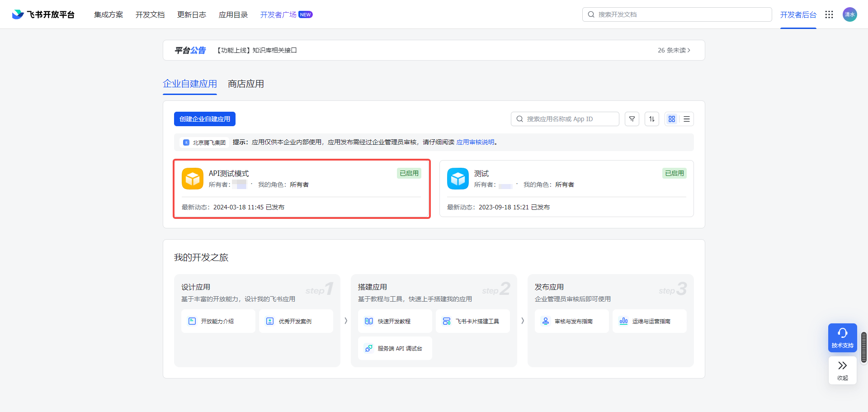Viewport: 868px width, 412px height.
Task: Open 开发者广场 NEW menu item
Action: click(286, 14)
